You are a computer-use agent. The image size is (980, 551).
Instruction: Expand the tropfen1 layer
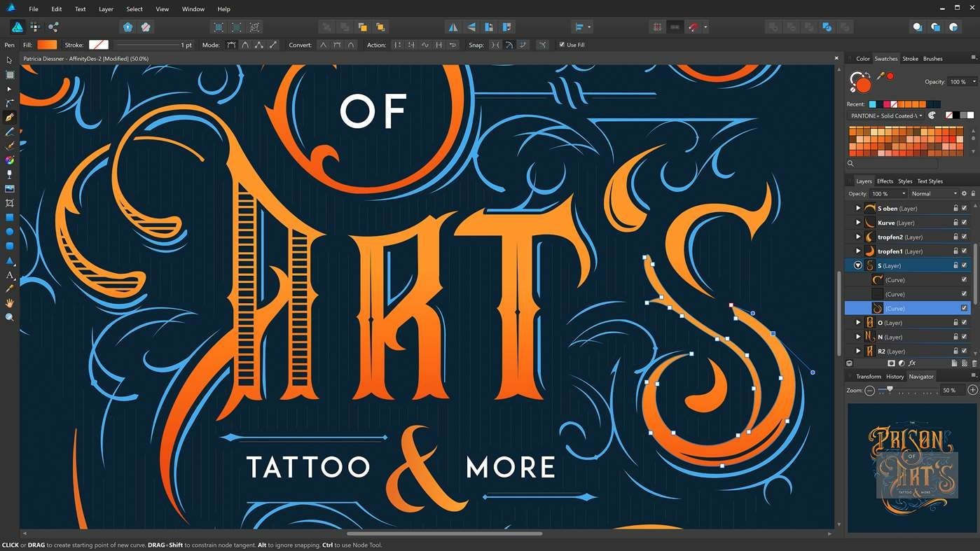[x=858, y=251]
